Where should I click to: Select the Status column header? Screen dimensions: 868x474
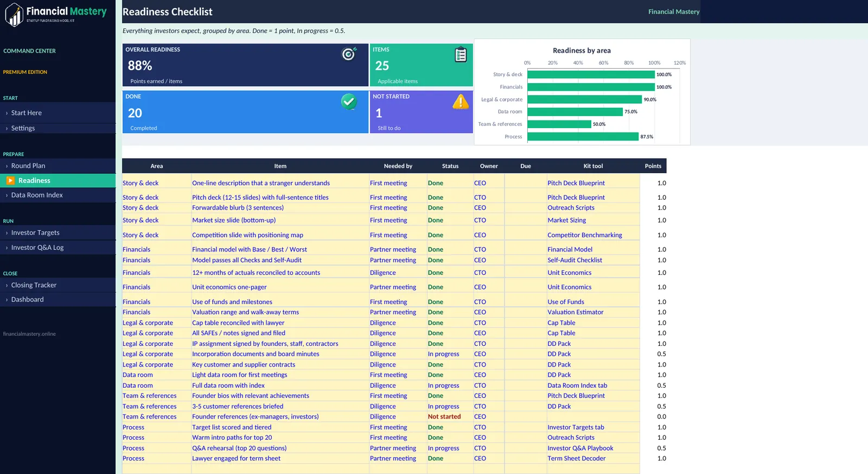point(450,166)
